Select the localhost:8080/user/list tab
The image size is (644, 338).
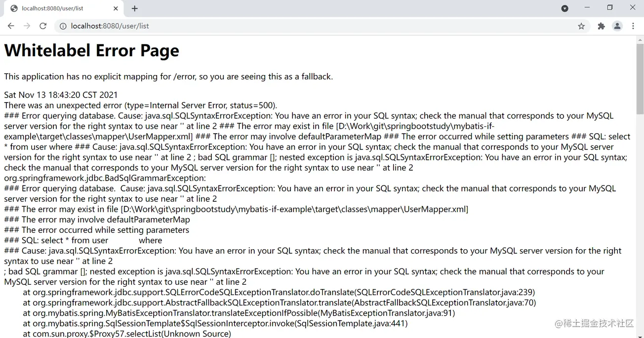(x=64, y=8)
